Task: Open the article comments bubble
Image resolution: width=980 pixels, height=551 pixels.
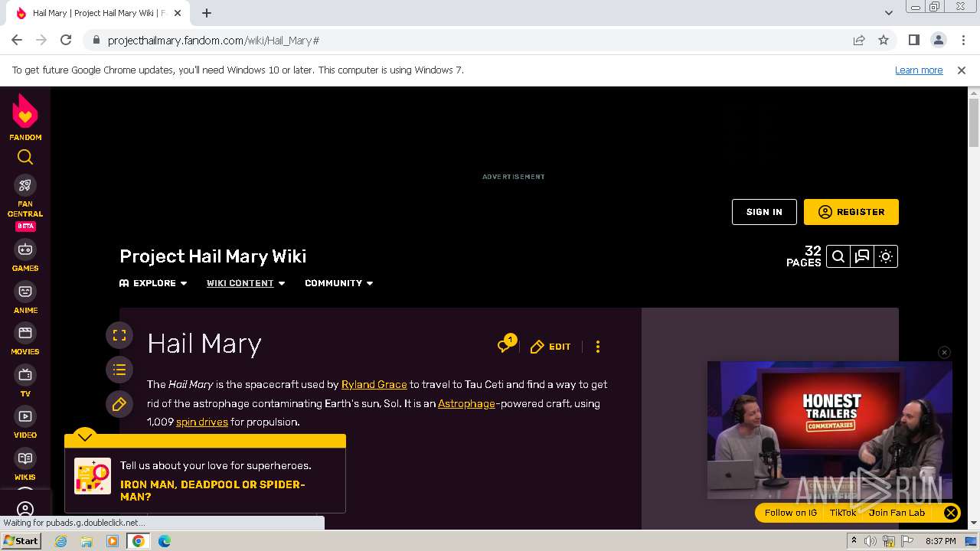Action: click(505, 345)
